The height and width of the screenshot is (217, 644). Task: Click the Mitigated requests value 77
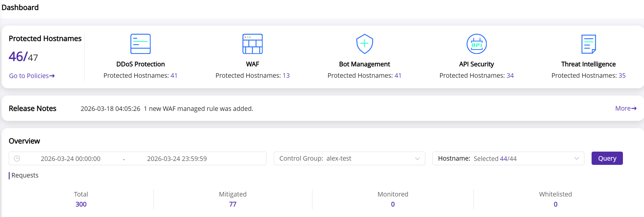pos(233,204)
